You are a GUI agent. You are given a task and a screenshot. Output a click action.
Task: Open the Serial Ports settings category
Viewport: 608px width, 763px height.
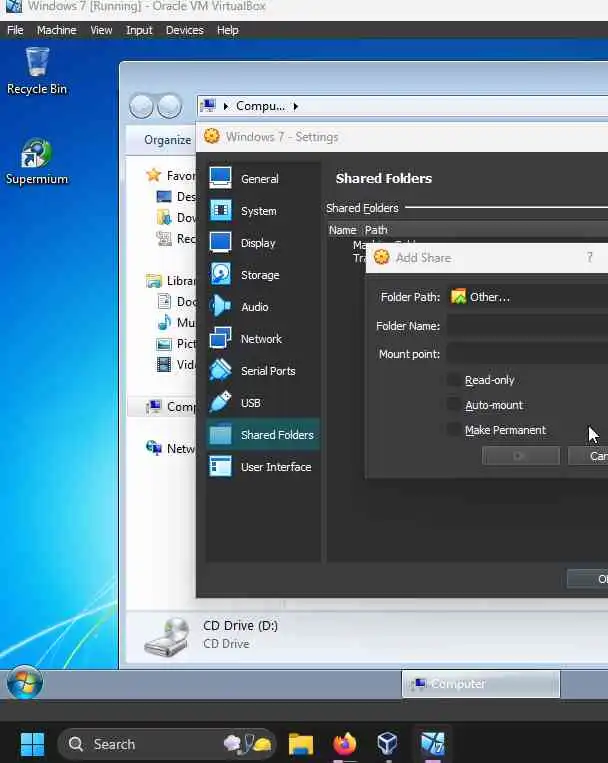click(263, 371)
